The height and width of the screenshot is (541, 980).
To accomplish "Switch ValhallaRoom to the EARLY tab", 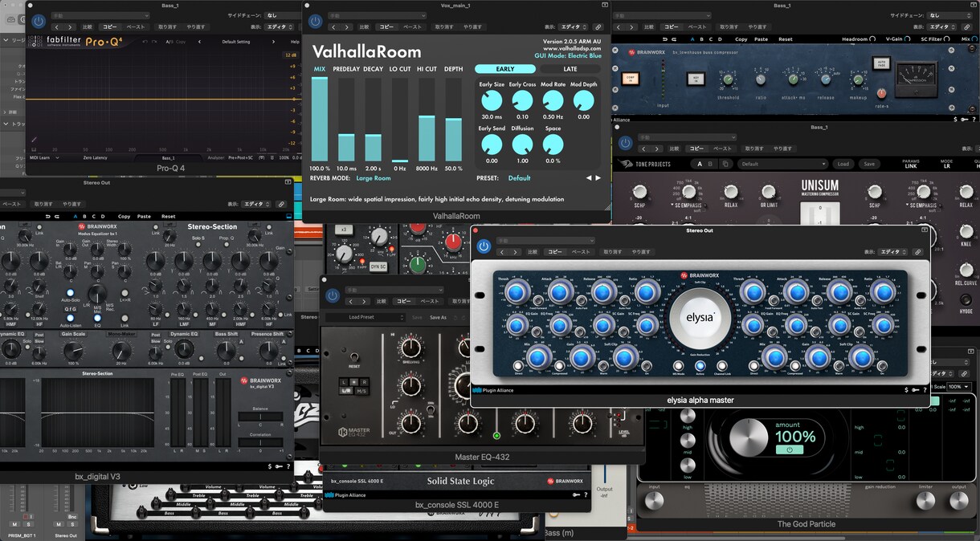I will pos(505,69).
